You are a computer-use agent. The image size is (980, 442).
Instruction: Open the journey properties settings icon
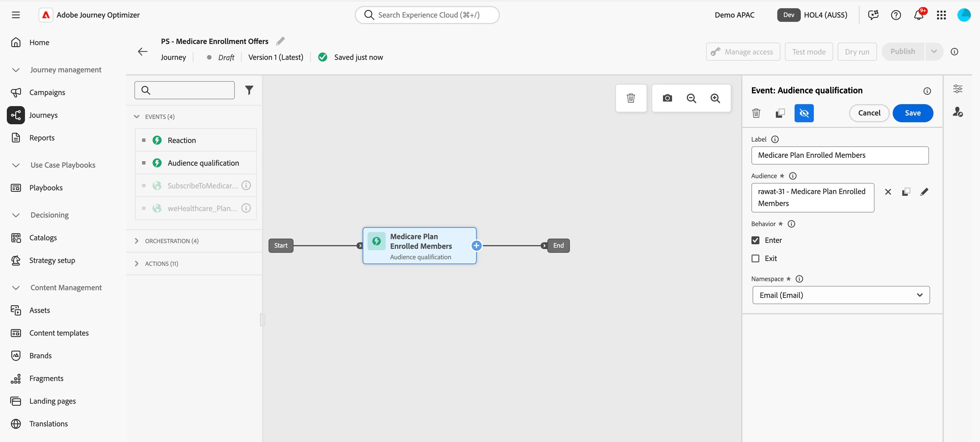[958, 89]
